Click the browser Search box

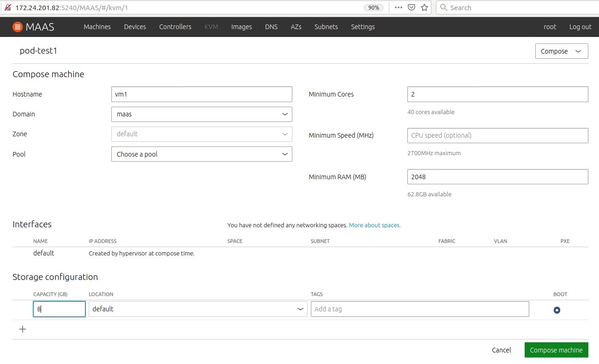[517, 7]
